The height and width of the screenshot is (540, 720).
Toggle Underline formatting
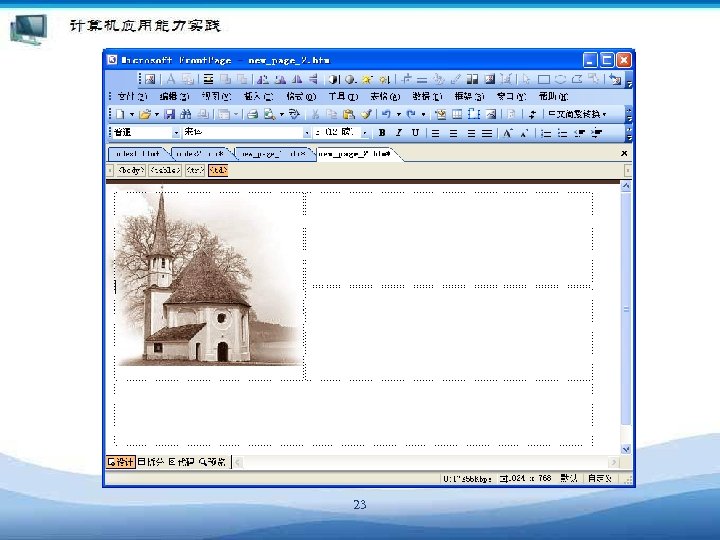416,133
